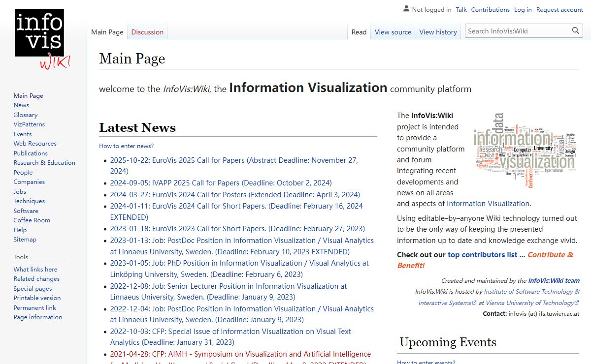Open 2022-12-04 PostDoc Position job news
591x364 pixels.
pos(242,314)
